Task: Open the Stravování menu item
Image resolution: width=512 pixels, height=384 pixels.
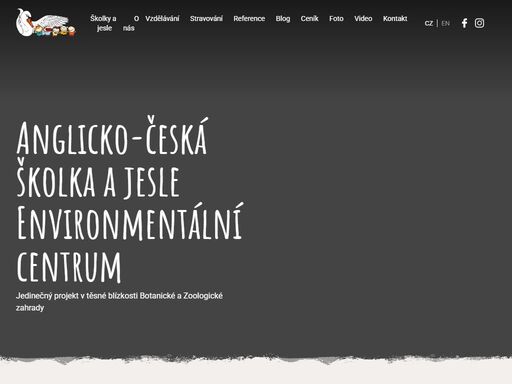Action: pyautogui.click(x=206, y=19)
